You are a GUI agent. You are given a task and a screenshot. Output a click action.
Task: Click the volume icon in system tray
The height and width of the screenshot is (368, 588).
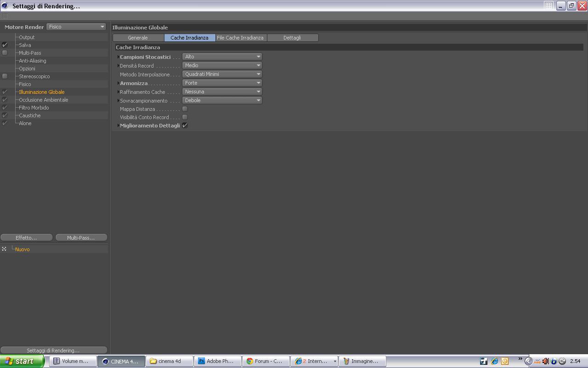pyautogui.click(x=545, y=361)
